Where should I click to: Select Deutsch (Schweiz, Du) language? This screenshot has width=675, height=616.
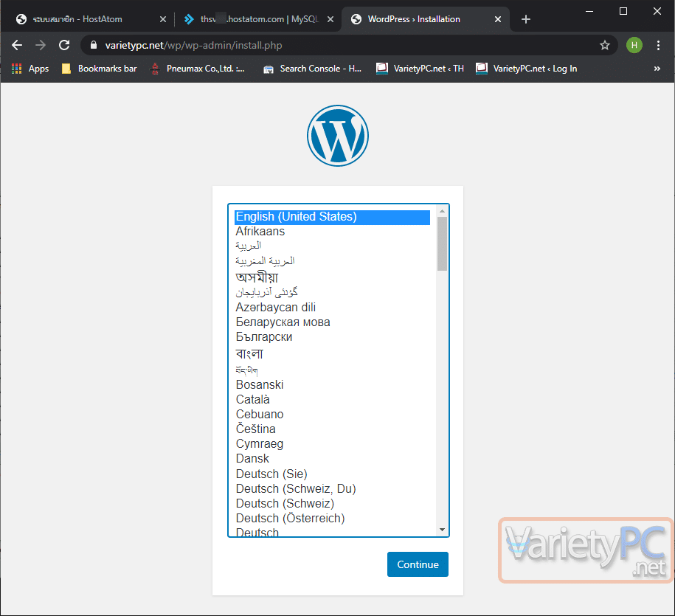coord(332,488)
